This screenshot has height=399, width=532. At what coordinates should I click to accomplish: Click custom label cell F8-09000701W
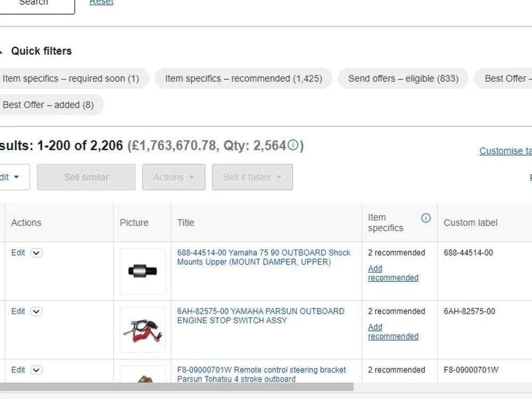tap(471, 370)
